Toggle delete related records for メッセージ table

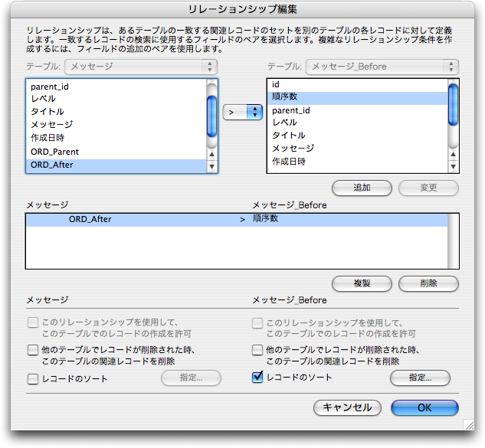coord(33,350)
